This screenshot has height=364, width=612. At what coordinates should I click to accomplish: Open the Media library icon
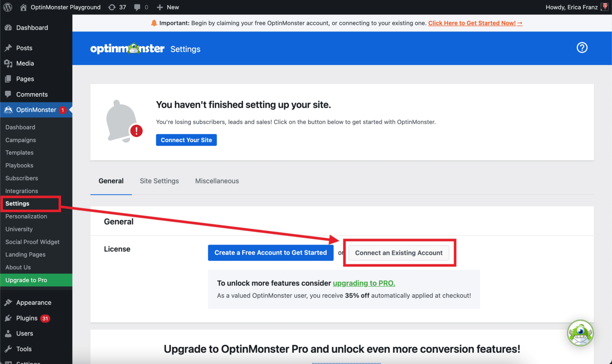coord(9,63)
